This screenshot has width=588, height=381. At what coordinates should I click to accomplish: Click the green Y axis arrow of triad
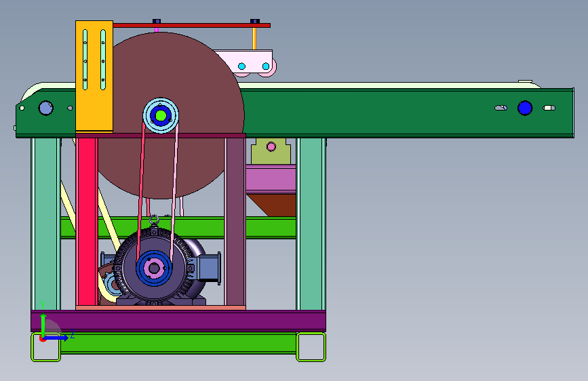tap(43, 325)
